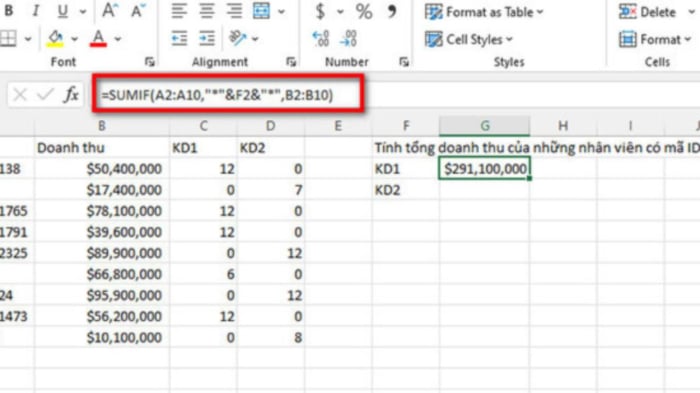Select column D header

(271, 126)
